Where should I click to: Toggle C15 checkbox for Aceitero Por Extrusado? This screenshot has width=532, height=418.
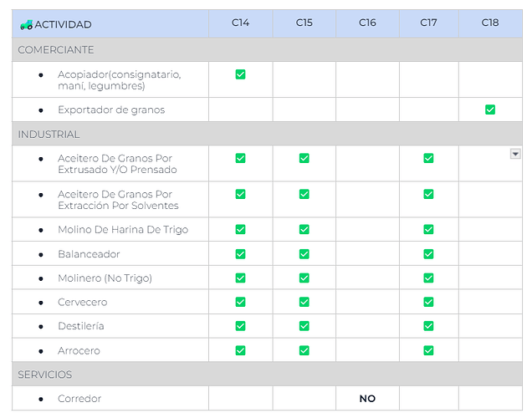pos(304,158)
